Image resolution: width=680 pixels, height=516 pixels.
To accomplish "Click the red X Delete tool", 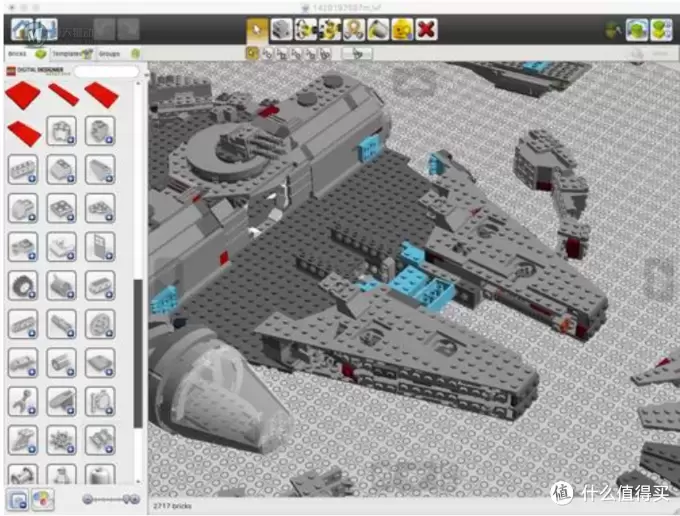I will point(426,29).
